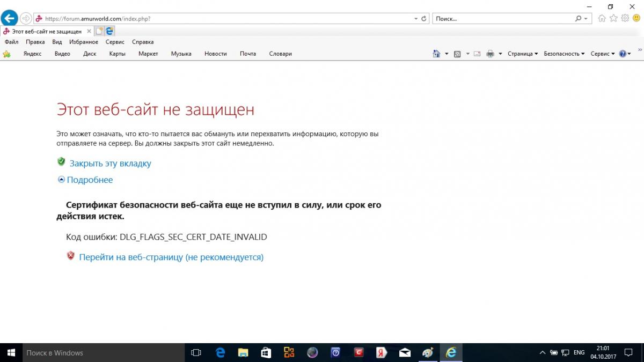Expand the Страница dropdown menu
The height and width of the screenshot is (362, 644).
(522, 54)
